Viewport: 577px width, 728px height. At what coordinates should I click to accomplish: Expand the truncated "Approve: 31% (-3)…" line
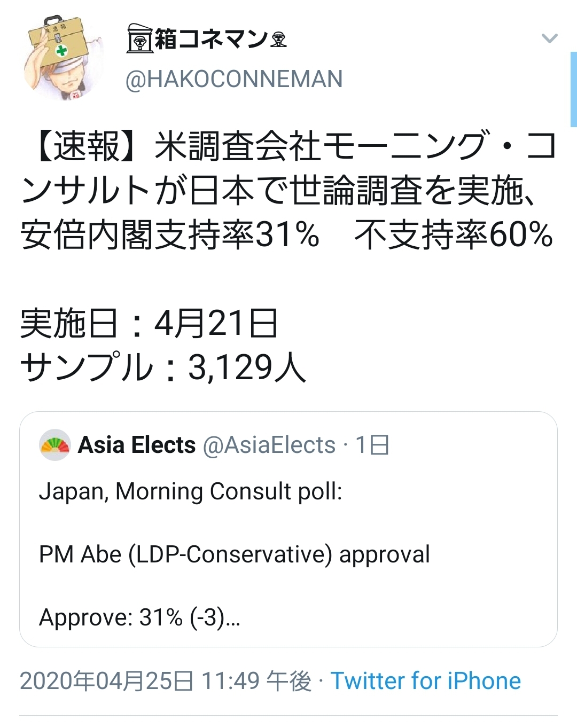pyautogui.click(x=139, y=617)
